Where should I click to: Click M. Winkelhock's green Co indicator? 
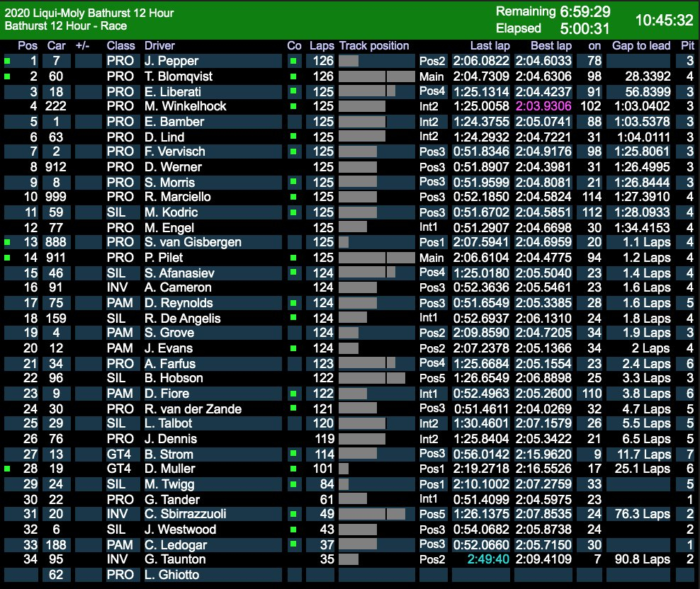(x=293, y=106)
